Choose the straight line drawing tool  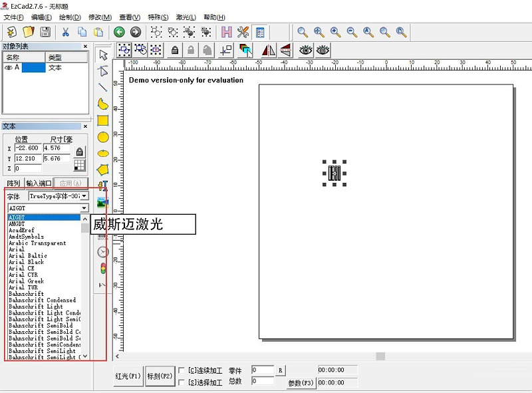coord(103,87)
